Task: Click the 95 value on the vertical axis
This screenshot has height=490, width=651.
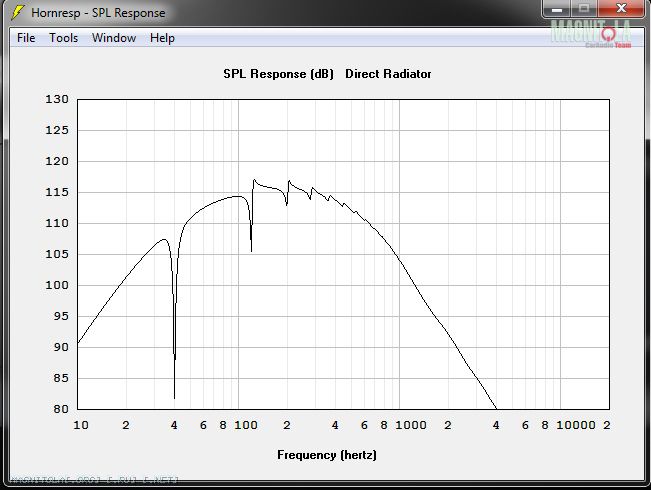Action: [61, 316]
